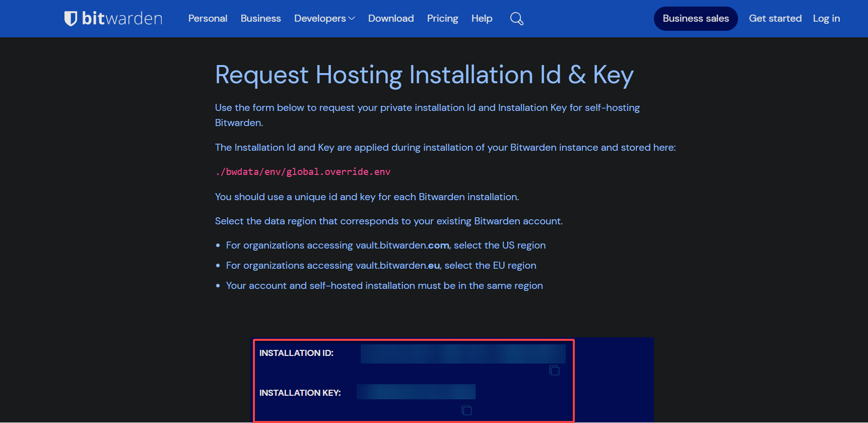This screenshot has width=868, height=423.
Task: Open the Personal menu item
Action: pos(208,19)
